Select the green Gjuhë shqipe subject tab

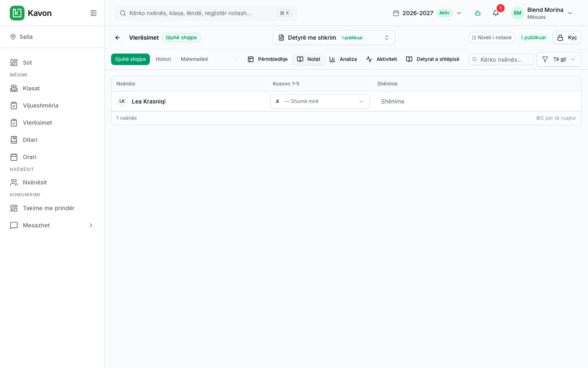pos(131,59)
